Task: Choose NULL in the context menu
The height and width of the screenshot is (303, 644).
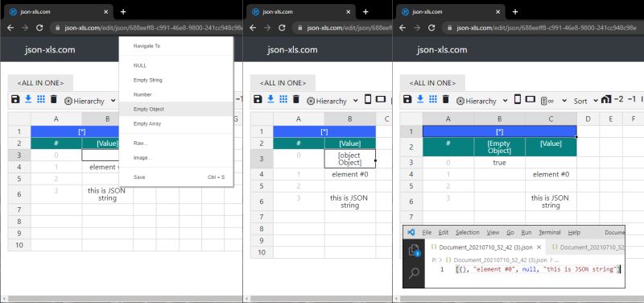Action: [176, 65]
